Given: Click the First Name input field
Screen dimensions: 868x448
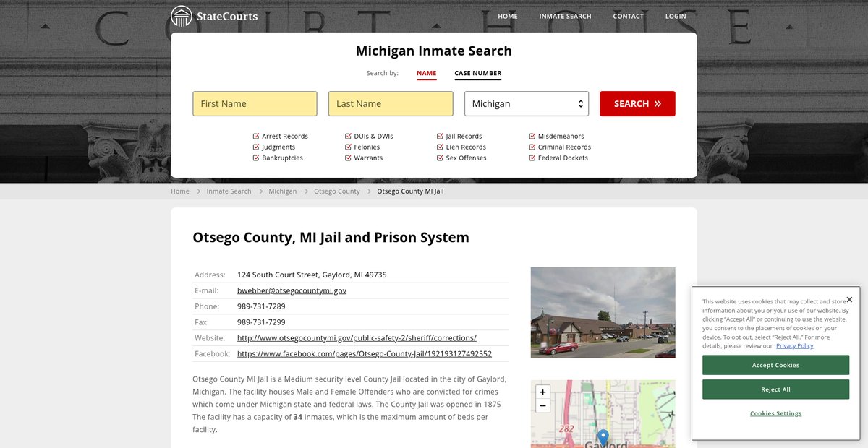Looking at the screenshot, I should point(255,103).
